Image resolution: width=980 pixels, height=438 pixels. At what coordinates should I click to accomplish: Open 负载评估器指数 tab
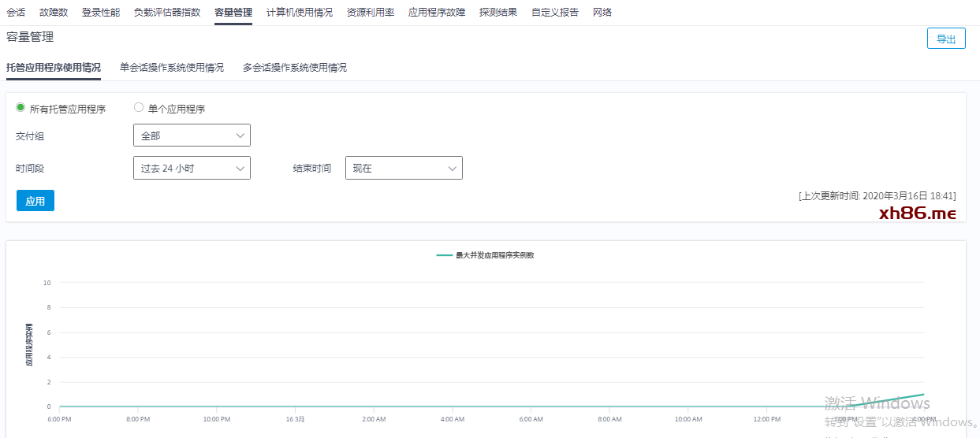point(167,13)
